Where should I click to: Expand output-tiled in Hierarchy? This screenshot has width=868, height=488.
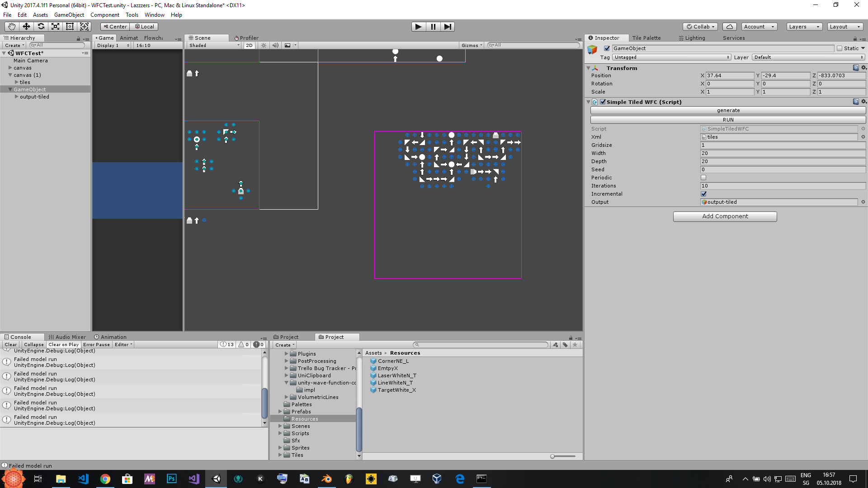pos(17,97)
